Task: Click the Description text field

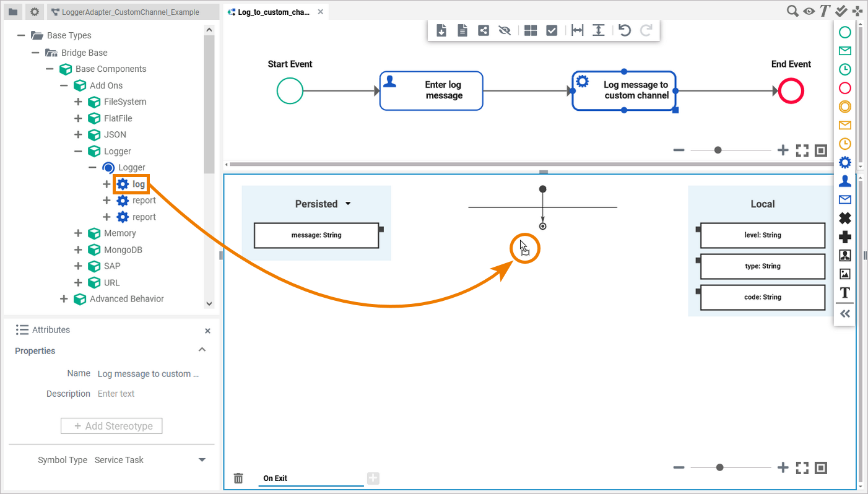Action: coord(149,394)
